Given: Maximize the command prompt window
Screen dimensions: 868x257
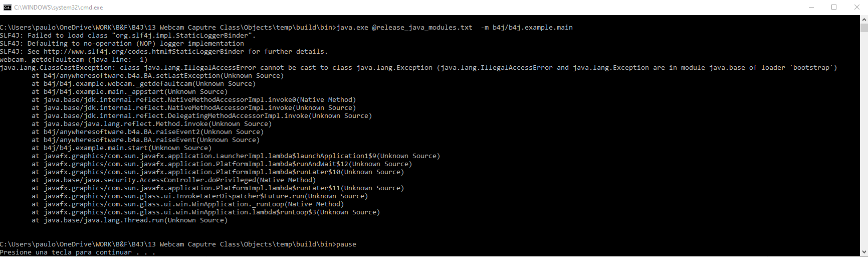Looking at the screenshot, I should 834,8.
